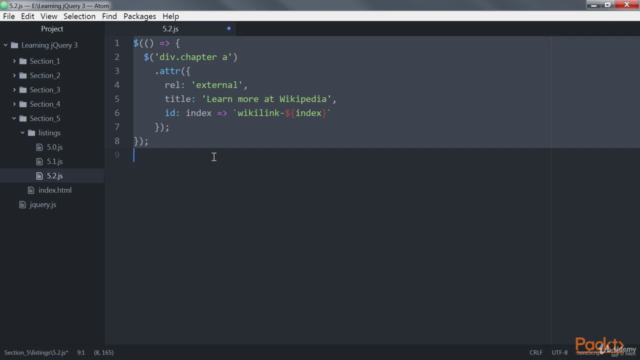
Task: Click the 5.0.js file icon
Action: tap(39, 147)
